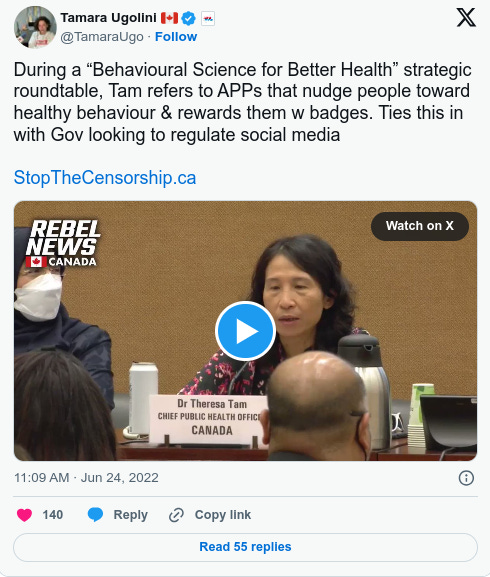
Task: Play the Theresa Tam video
Action: click(x=245, y=331)
